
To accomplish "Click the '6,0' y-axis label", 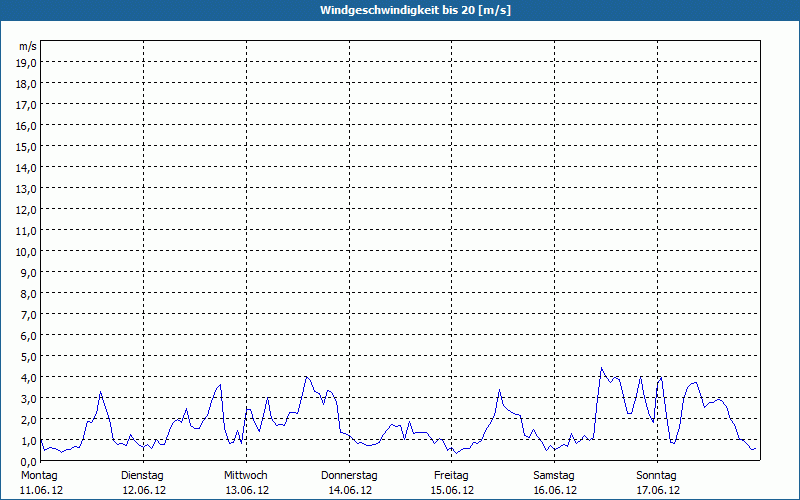I will coord(29,336).
